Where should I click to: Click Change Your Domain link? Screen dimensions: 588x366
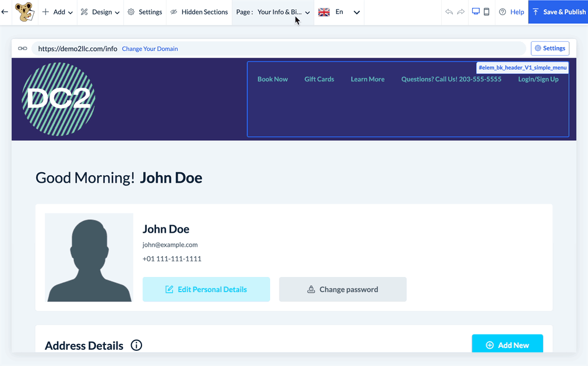pos(150,49)
